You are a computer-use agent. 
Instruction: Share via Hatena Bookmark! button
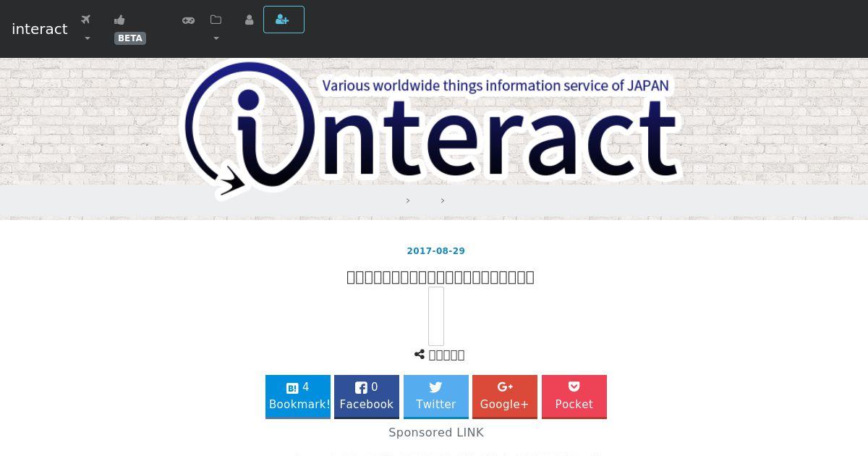tap(298, 397)
